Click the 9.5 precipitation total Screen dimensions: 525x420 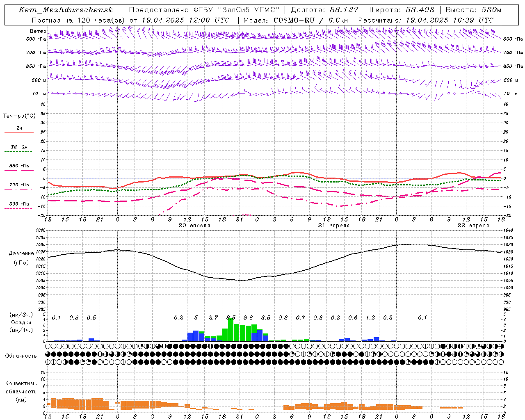pos(231,317)
